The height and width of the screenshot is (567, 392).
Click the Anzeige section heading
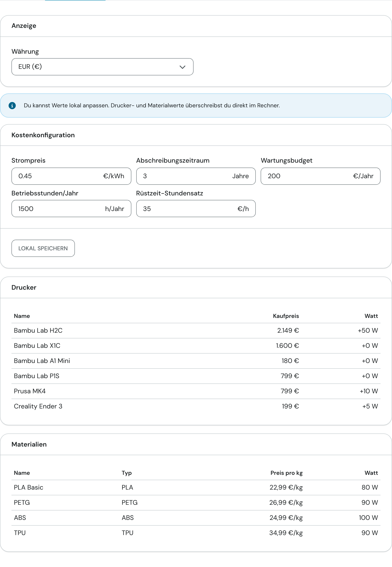click(x=24, y=26)
